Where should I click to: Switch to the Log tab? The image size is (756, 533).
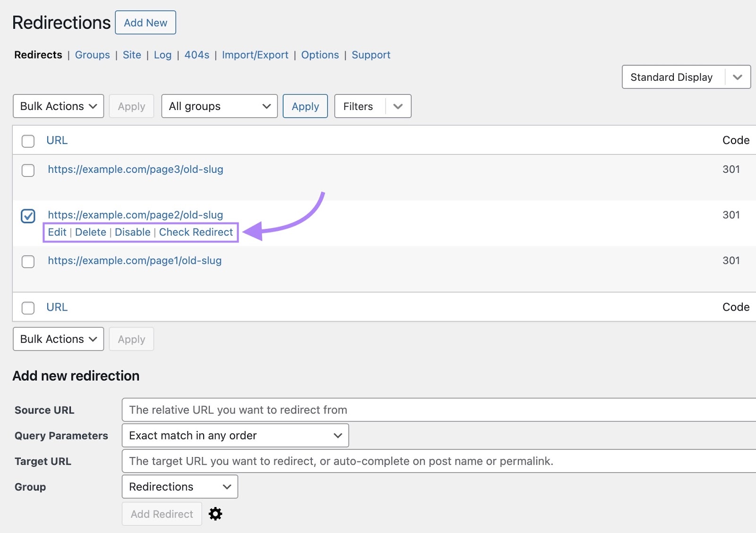click(x=163, y=55)
